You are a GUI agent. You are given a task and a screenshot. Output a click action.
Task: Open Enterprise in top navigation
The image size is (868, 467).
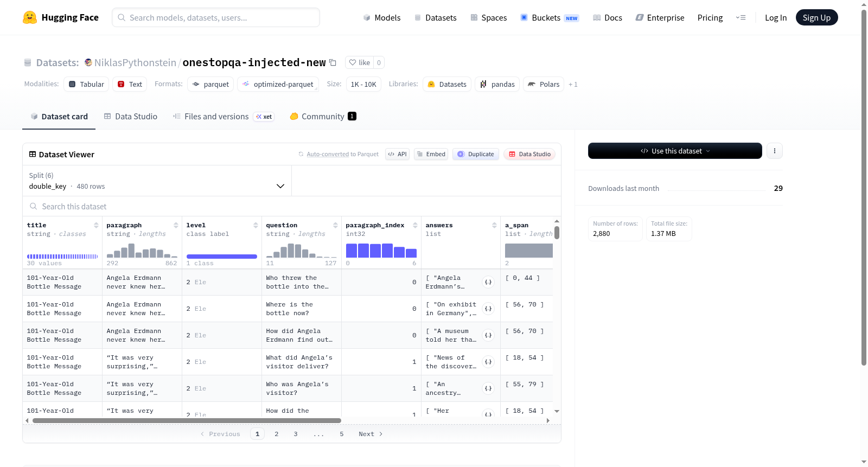(660, 17)
